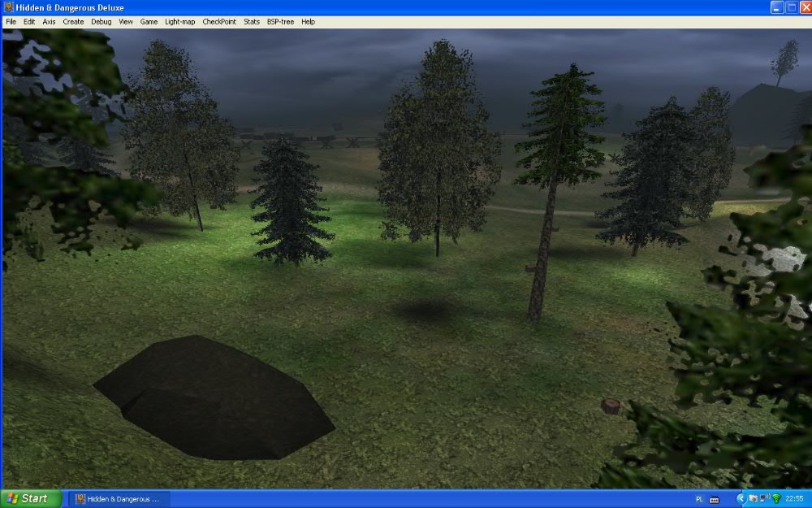Click the keyboard icon on the language bar
The height and width of the screenshot is (508, 812).
(714, 500)
